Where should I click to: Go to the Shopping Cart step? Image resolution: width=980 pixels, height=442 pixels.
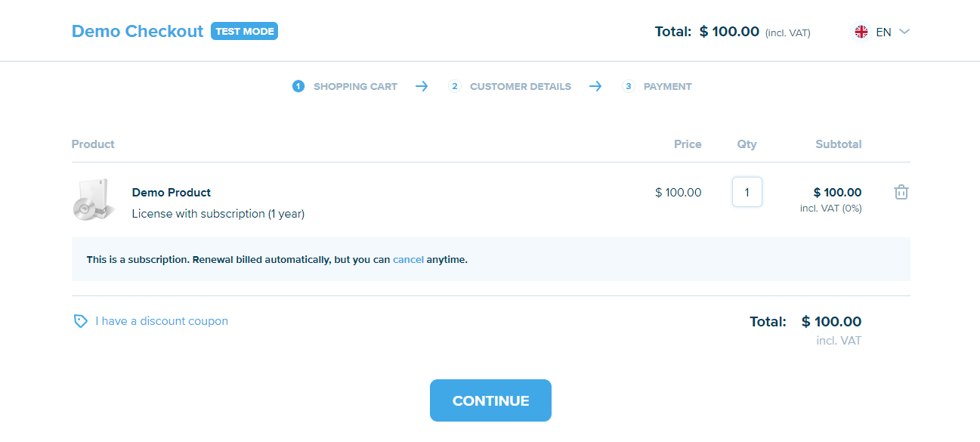point(355,86)
